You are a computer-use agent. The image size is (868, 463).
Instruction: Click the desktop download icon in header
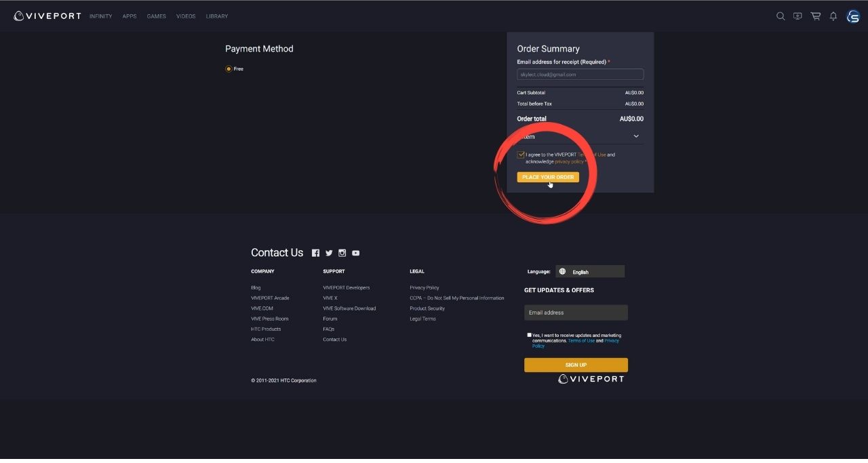(797, 16)
